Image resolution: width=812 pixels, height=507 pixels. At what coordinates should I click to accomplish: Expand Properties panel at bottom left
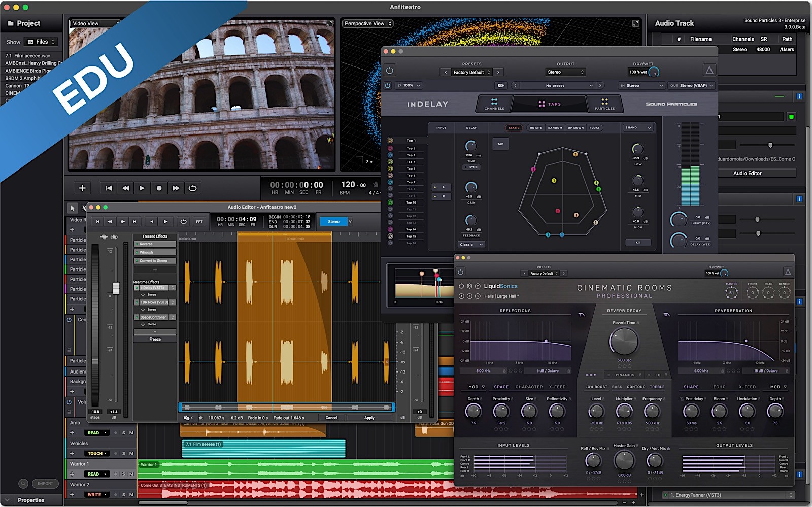tap(8, 500)
